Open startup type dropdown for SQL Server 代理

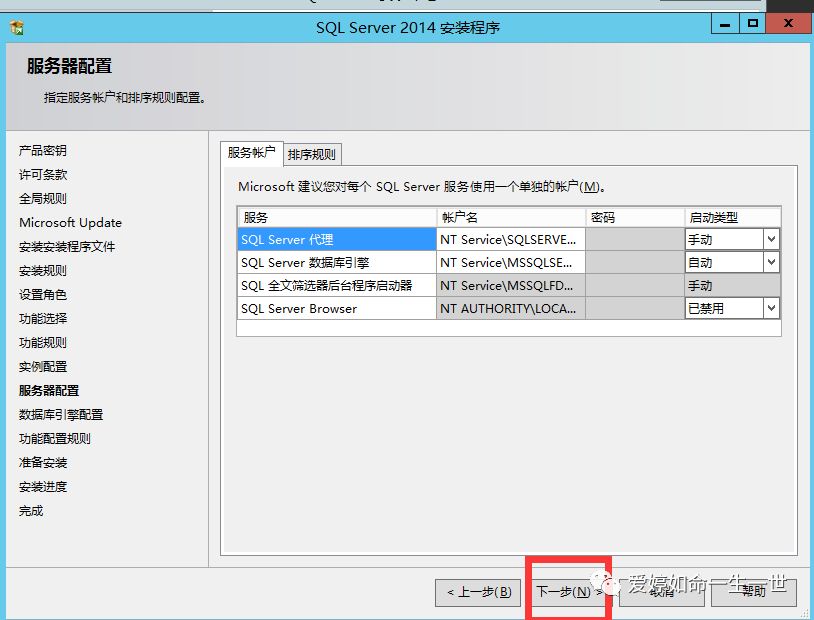(x=771, y=239)
